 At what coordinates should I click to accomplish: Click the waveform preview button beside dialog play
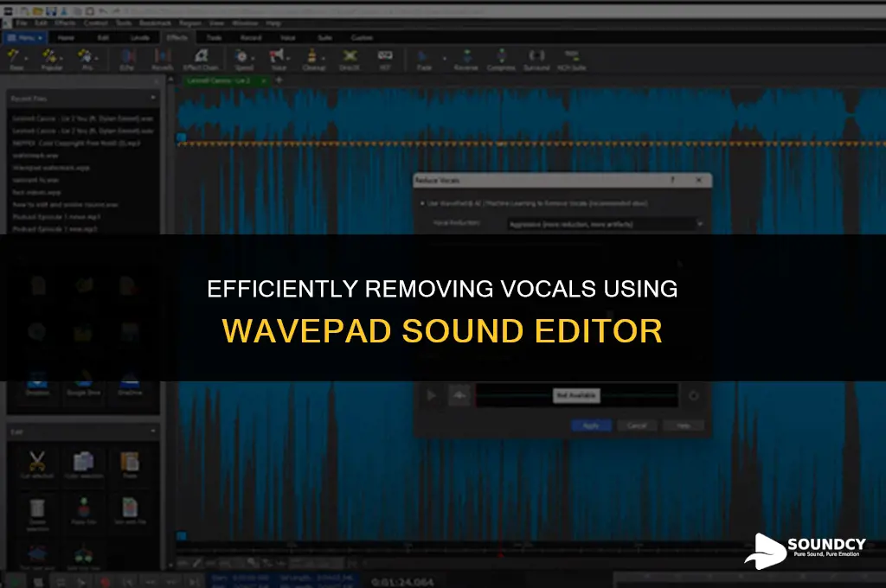click(x=460, y=395)
